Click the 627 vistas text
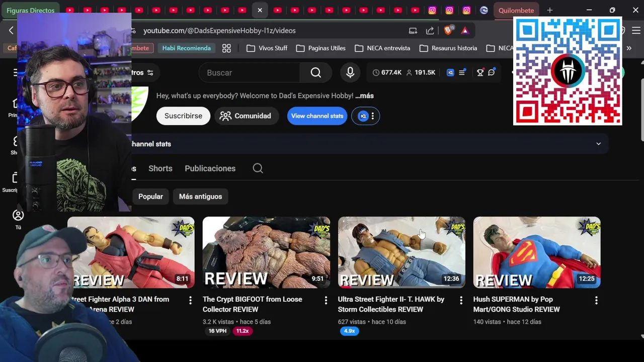 [352, 322]
